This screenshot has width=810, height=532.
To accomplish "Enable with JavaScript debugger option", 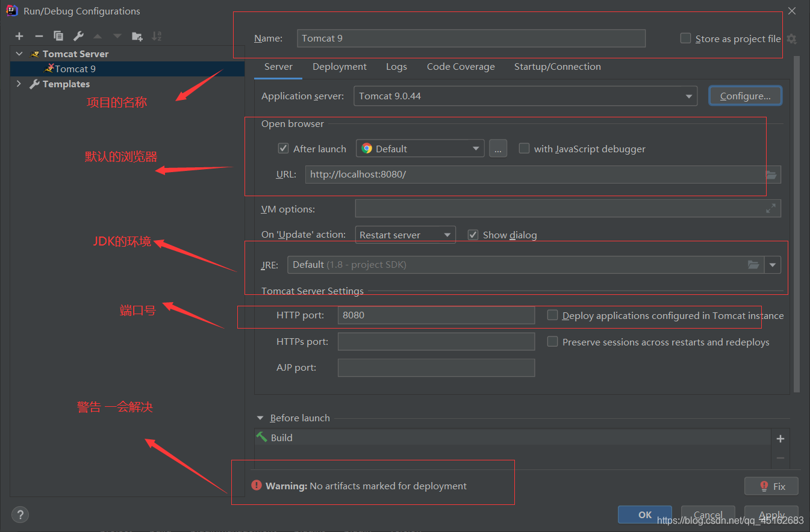I will pos(524,148).
